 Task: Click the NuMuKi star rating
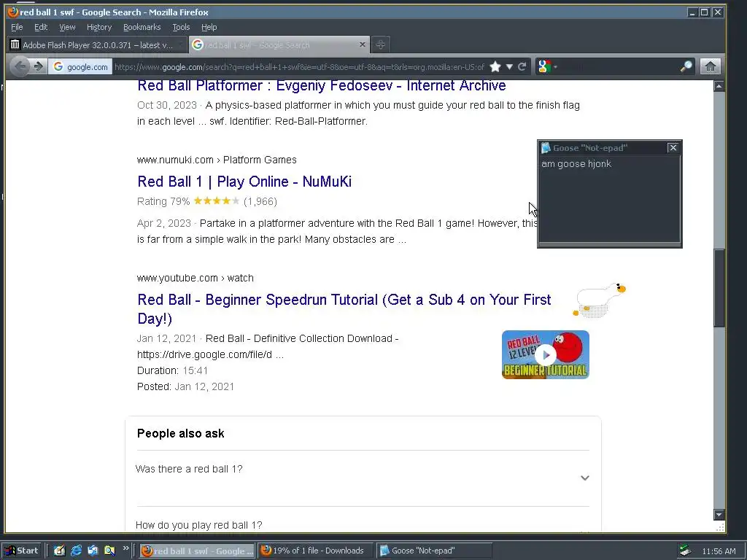[x=217, y=201]
